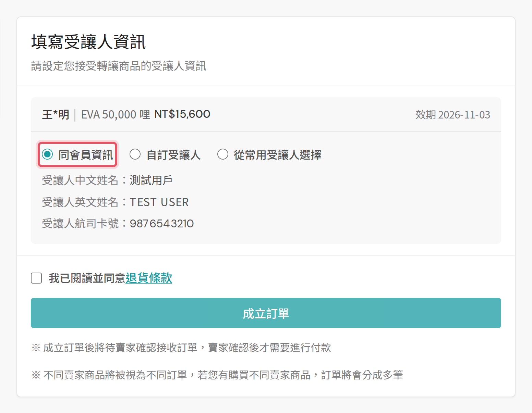This screenshot has height=413, width=532.
Task: Select the 同會員資訊 radio option
Action: pyautogui.click(x=47, y=154)
